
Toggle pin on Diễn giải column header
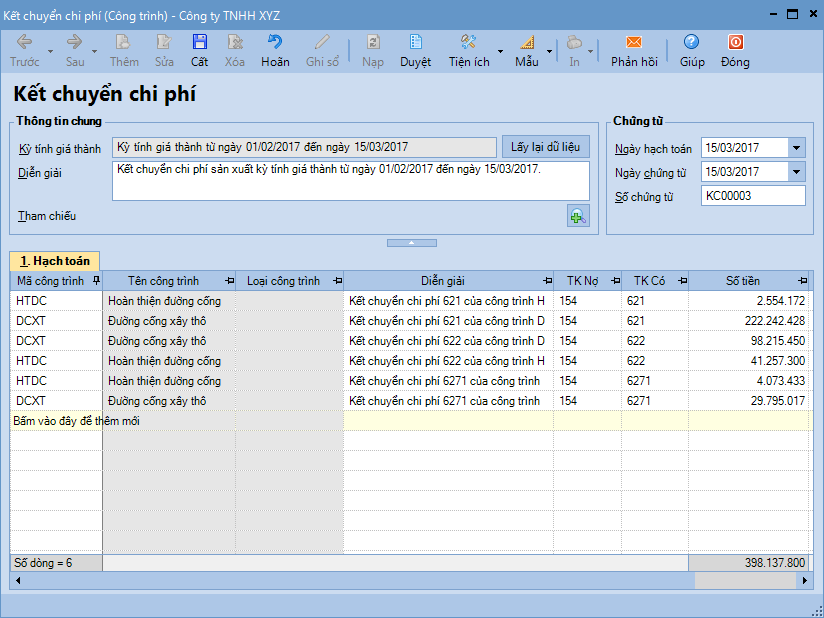pos(547,282)
